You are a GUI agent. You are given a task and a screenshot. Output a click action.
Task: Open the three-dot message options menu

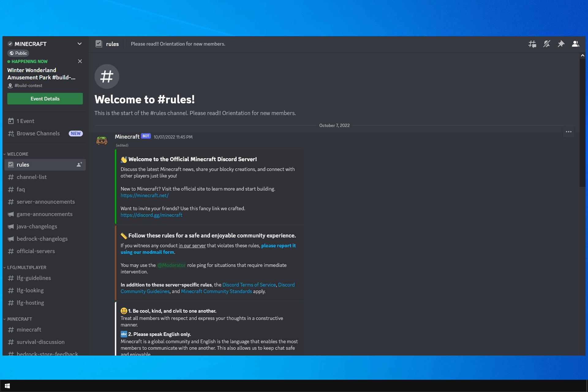coord(569,132)
